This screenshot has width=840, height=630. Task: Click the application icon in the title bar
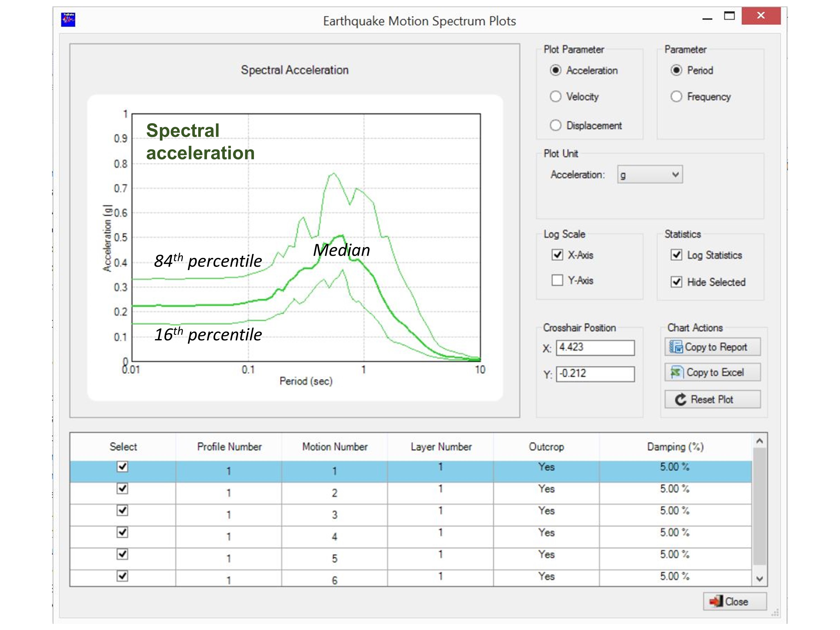pos(68,19)
